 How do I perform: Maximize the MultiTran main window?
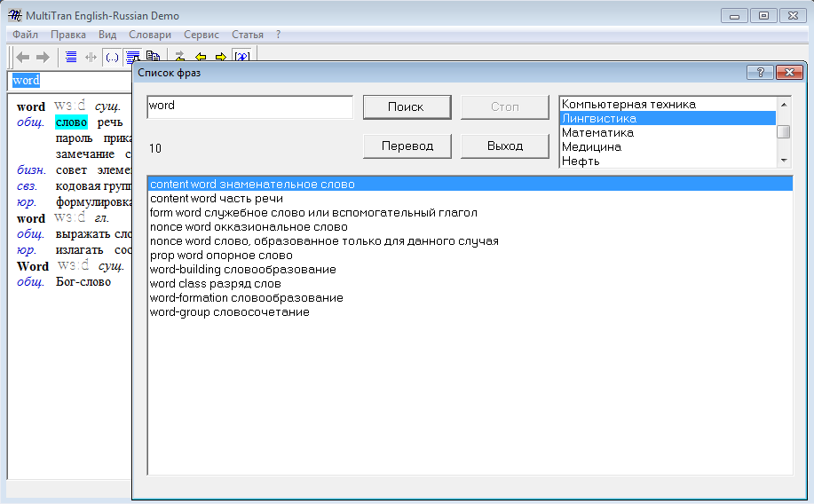(763, 16)
